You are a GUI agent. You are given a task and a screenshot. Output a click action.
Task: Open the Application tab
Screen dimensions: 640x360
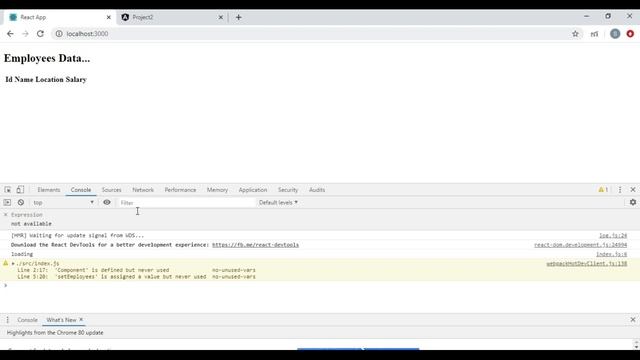[x=253, y=190]
